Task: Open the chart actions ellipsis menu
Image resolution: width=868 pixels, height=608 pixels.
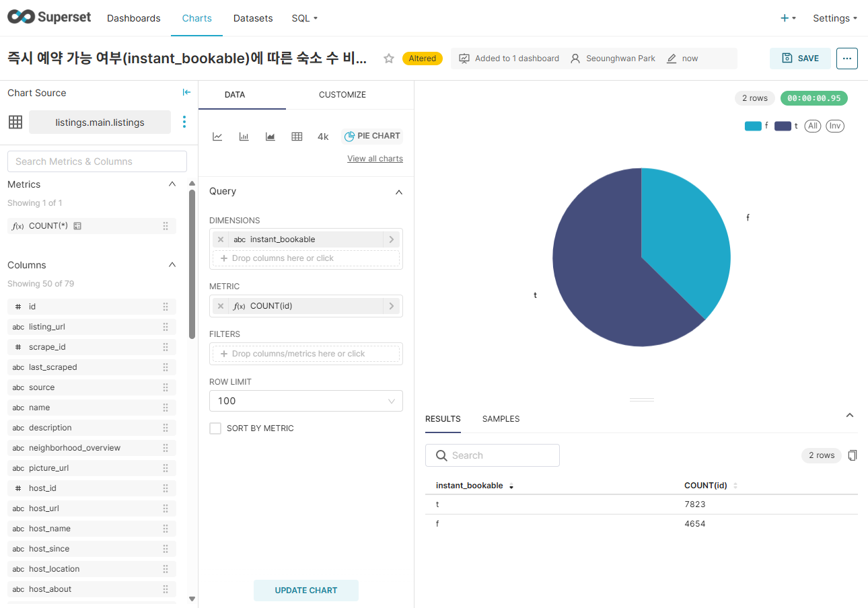Action: click(847, 59)
